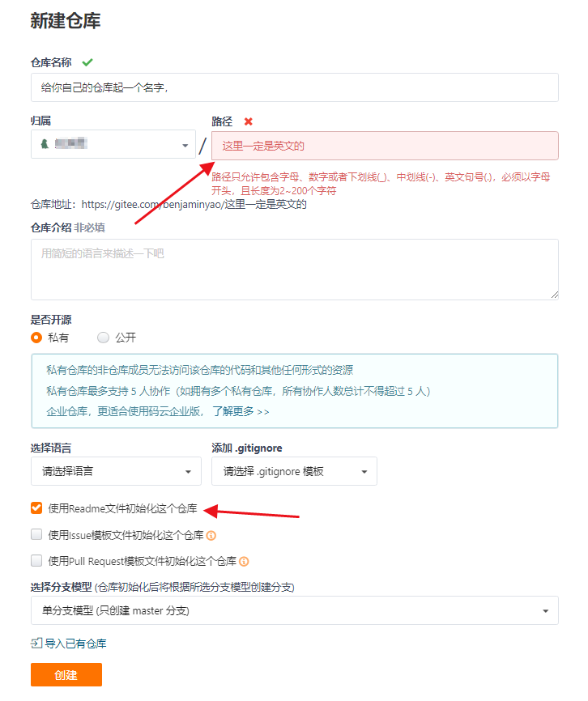Click the 仓库介绍 description textarea
588x701 pixels.
coord(294,270)
